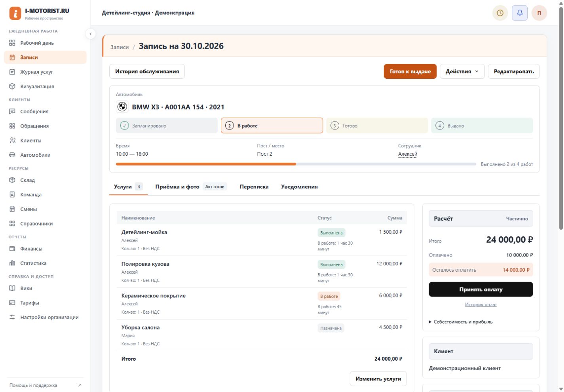Click the Команда sidebar icon
This screenshot has width=564, height=392.
pos(12,194)
